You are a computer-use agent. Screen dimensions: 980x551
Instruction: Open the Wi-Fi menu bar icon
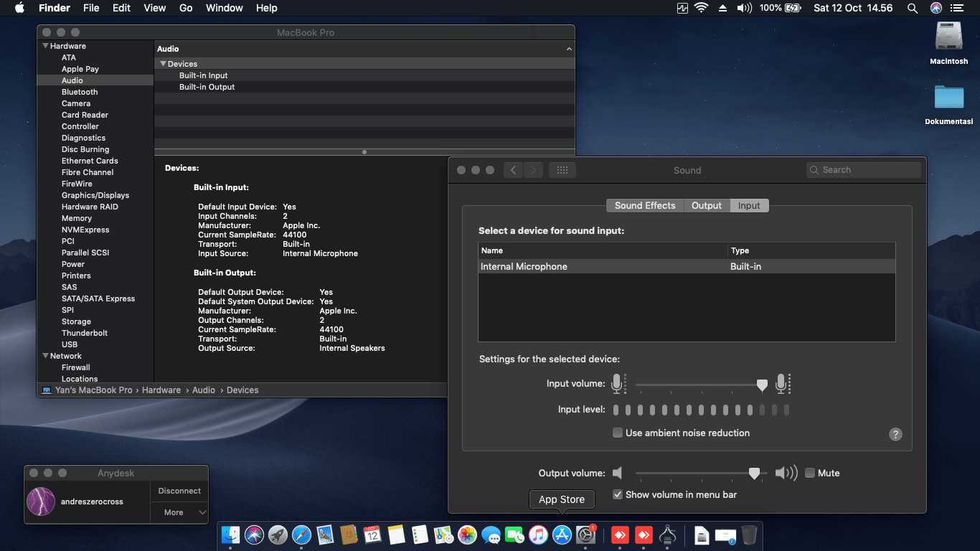click(701, 8)
